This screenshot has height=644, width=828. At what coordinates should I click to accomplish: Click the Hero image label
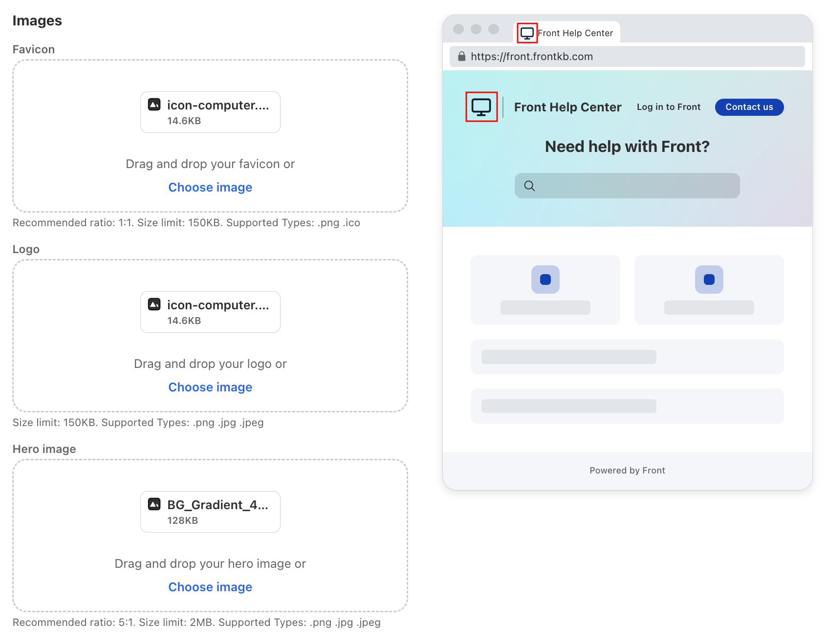[44, 449]
